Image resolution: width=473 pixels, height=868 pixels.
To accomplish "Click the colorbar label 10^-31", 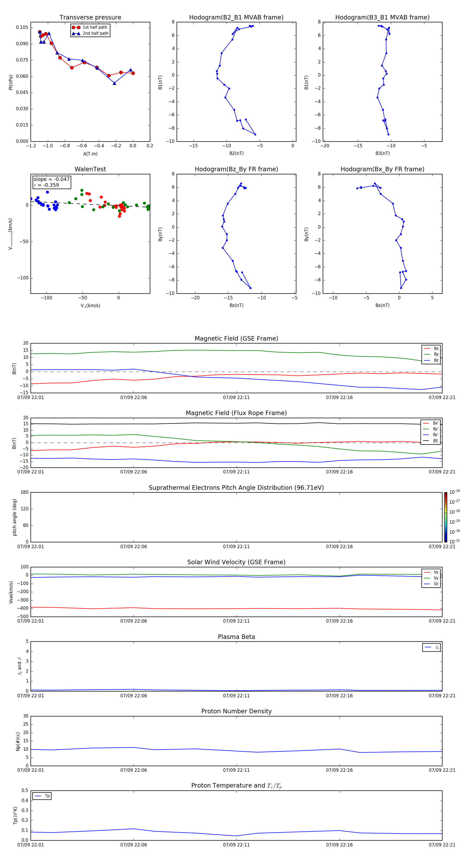I will 455,542.
